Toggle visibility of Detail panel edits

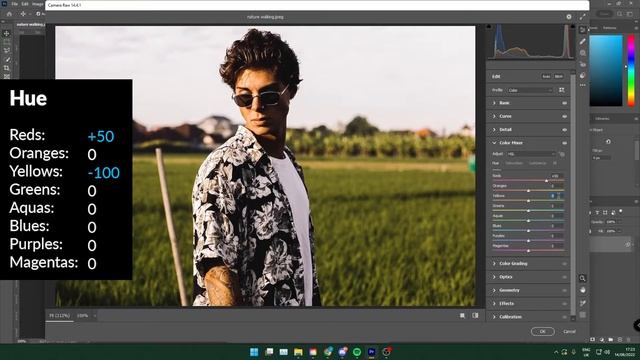click(x=564, y=130)
